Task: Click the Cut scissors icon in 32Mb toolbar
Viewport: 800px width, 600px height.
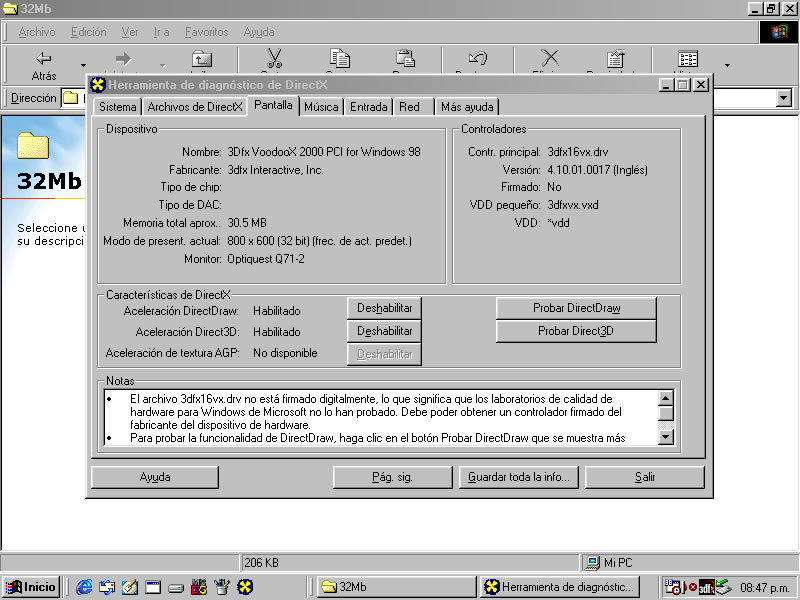Action: click(274, 58)
